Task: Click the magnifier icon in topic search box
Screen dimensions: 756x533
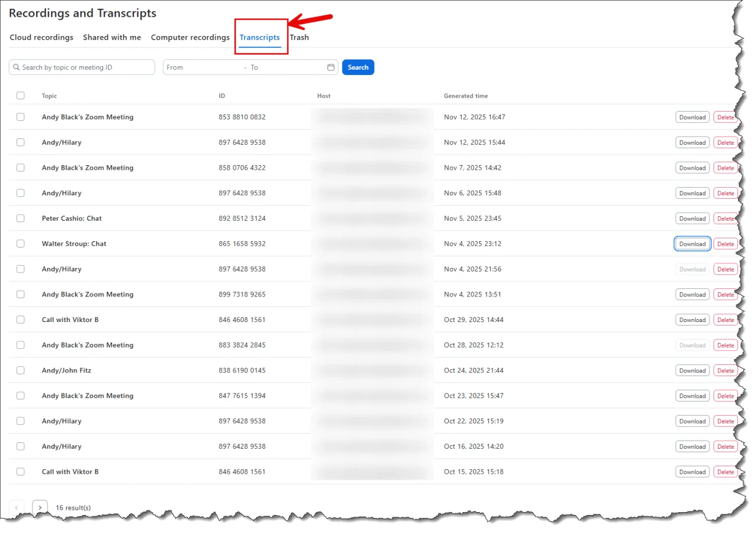Action: 16,67
